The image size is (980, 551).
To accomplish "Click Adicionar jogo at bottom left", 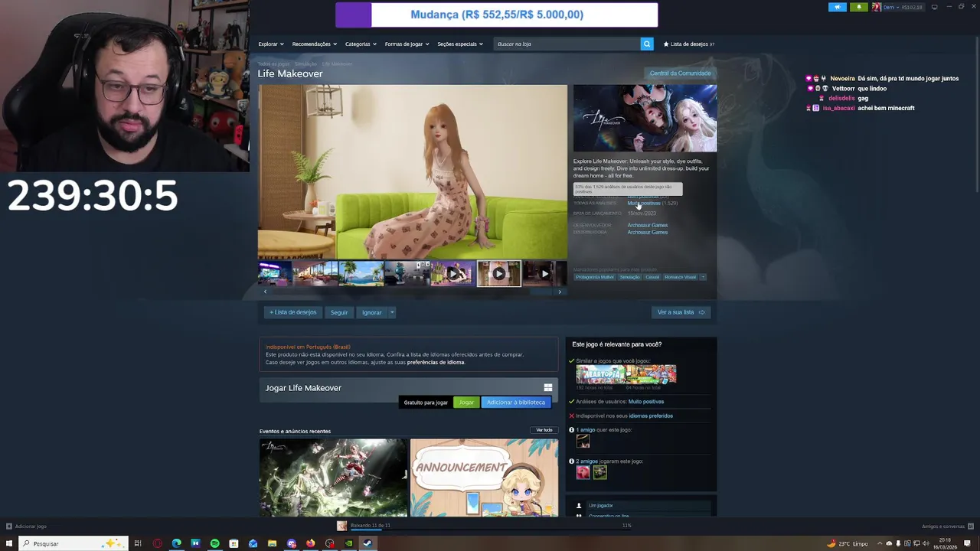I will 26,527.
